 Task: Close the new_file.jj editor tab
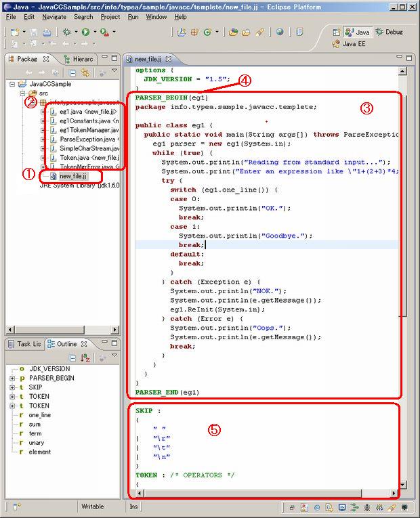[x=169, y=60]
